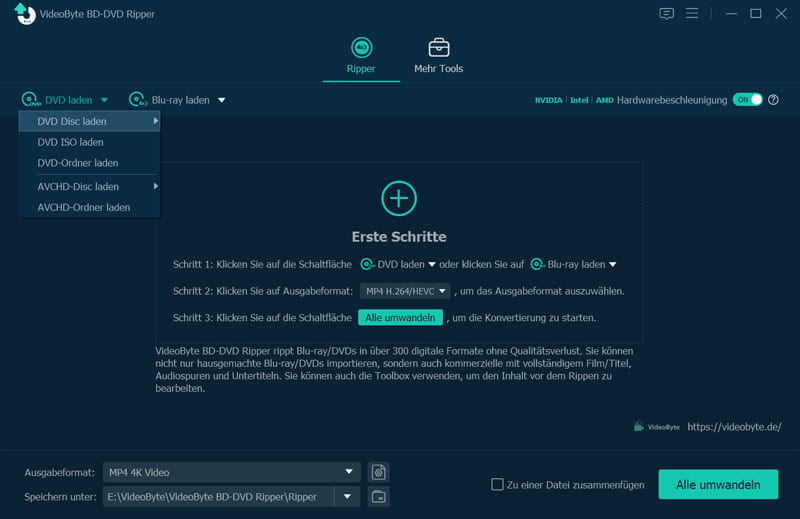Viewport: 800px width, 519px height.
Task: Turn off Hardwarebeschleunigung switch
Action: (747, 100)
